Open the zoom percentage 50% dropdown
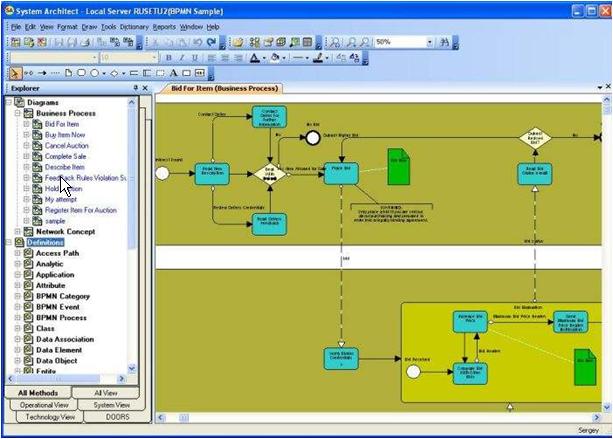613x439 pixels. (x=430, y=42)
